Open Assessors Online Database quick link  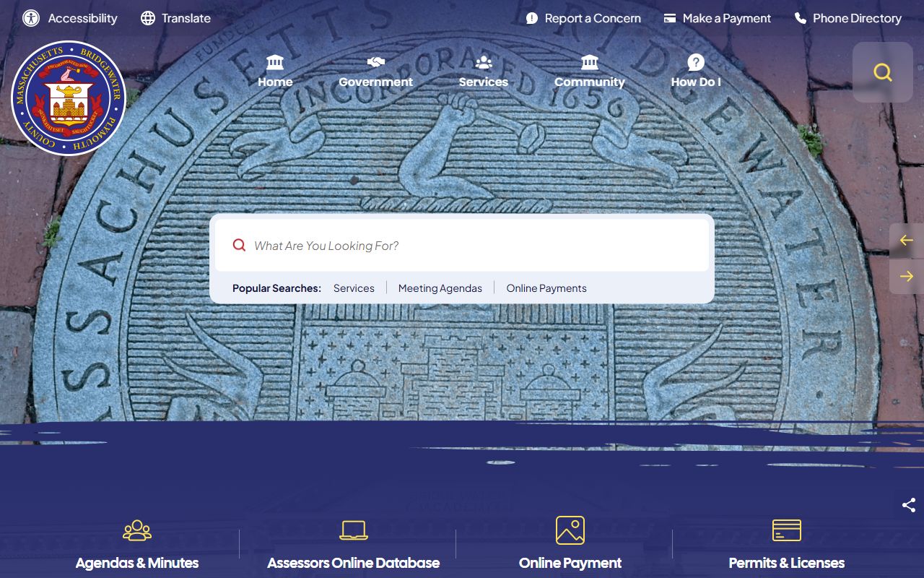[354, 542]
